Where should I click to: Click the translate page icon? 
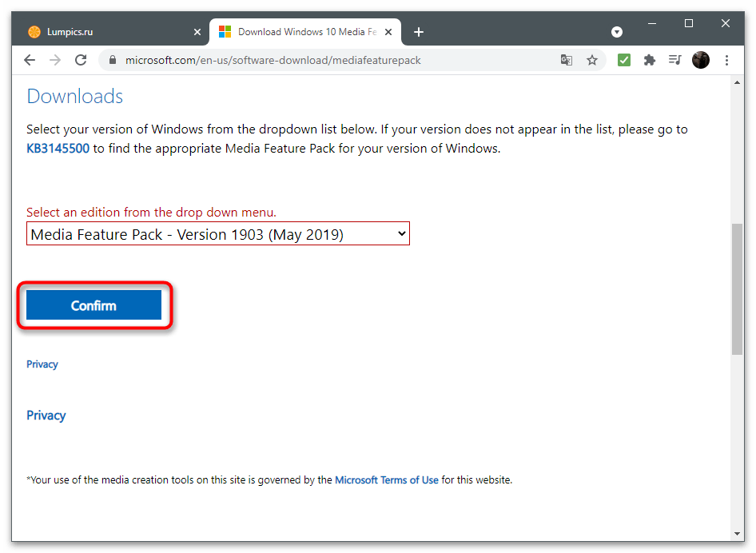click(567, 60)
